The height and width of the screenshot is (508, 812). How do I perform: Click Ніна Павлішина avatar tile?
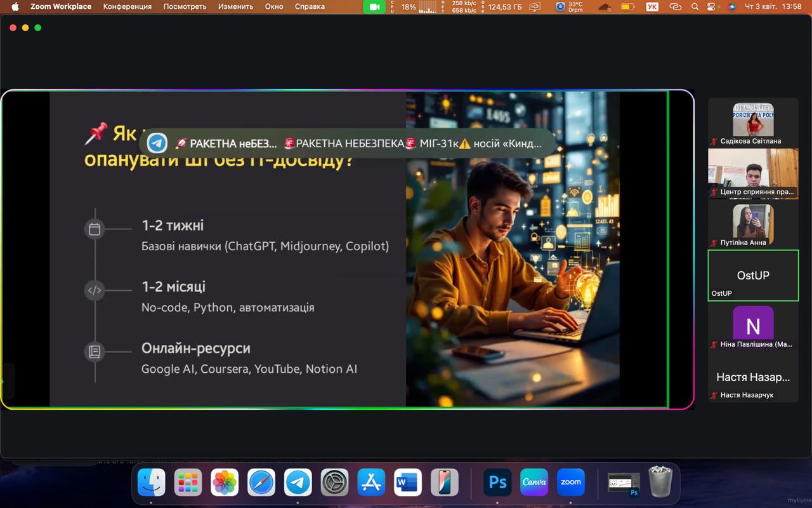[753, 326]
